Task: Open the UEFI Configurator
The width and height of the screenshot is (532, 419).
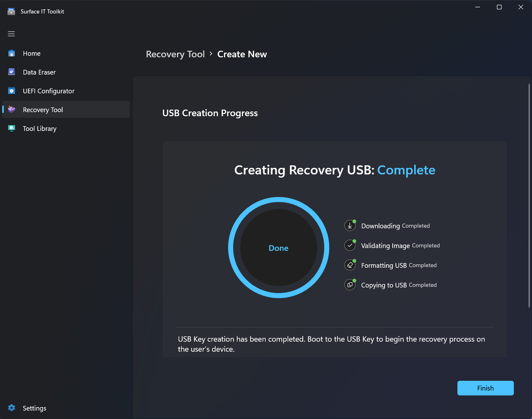Action: click(x=48, y=91)
